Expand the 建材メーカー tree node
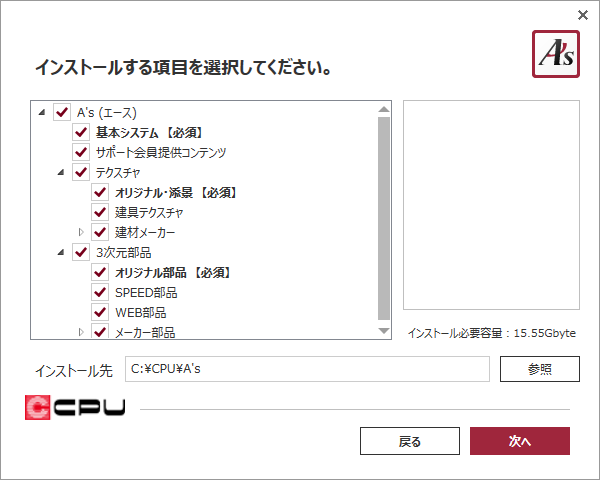 pyautogui.click(x=81, y=232)
